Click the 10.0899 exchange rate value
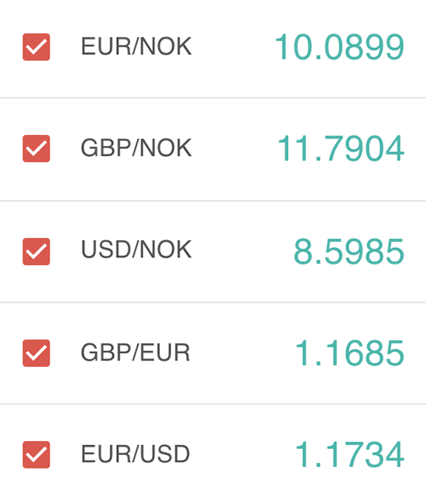Image resolution: width=426 pixels, height=504 pixels. coord(340,47)
